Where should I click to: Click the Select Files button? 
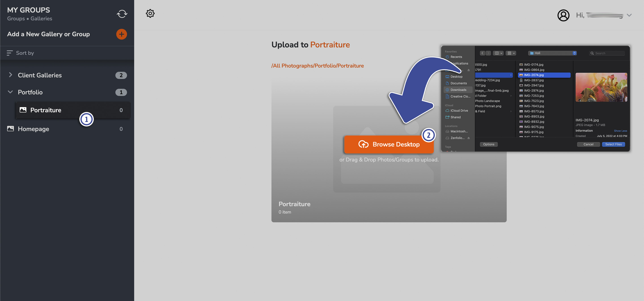tap(614, 144)
